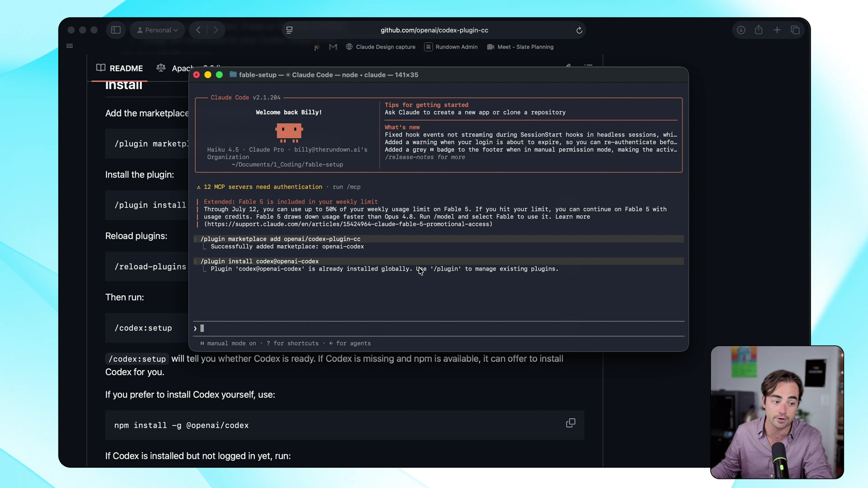This screenshot has width=868, height=488.
Task: Click the webcam video overlay thumbnail
Action: (x=777, y=412)
